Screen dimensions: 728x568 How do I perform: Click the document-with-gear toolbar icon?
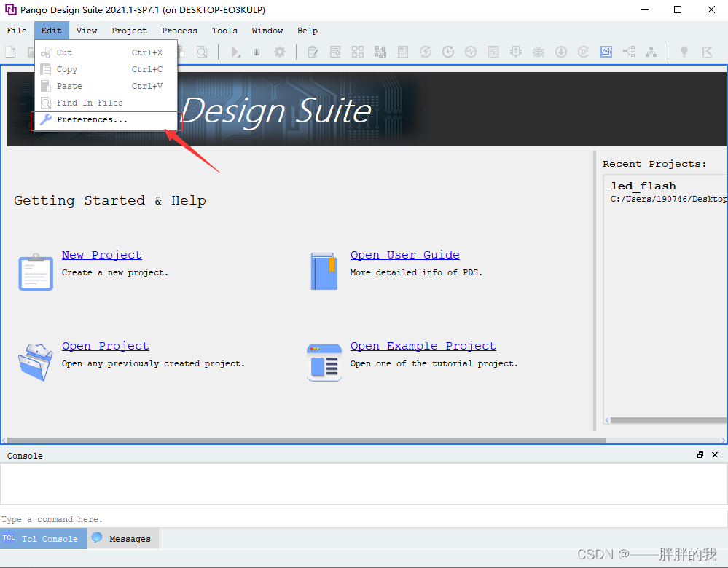(x=335, y=52)
